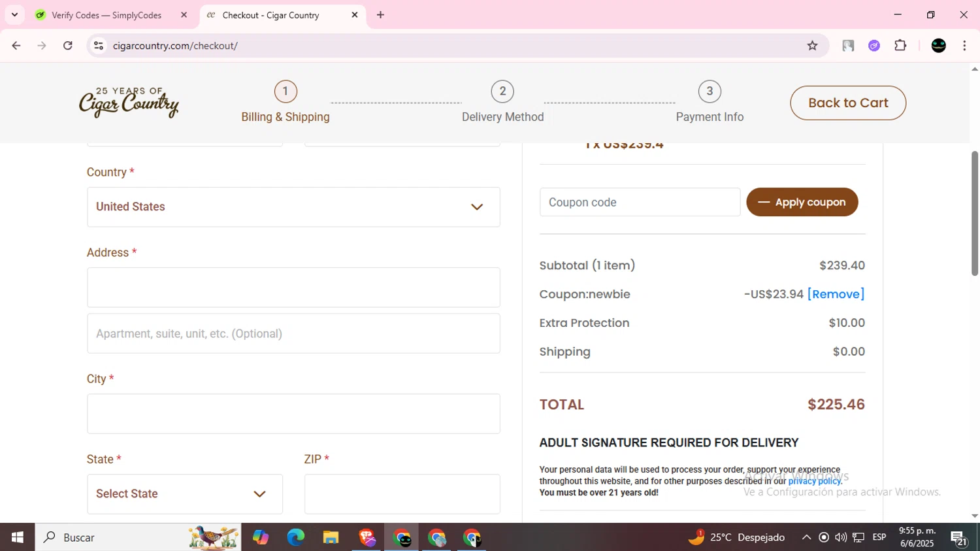Click the scrollbar up arrow
Screen dimensions: 980x551
975,69
